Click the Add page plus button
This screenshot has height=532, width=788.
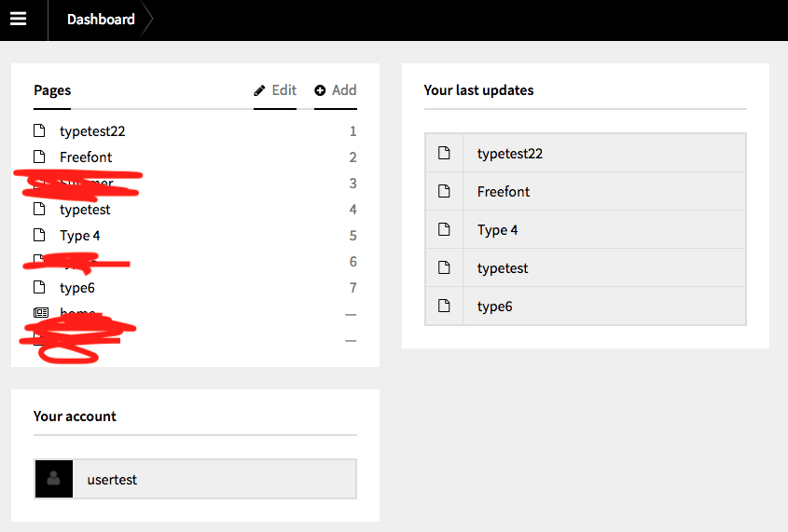336,90
